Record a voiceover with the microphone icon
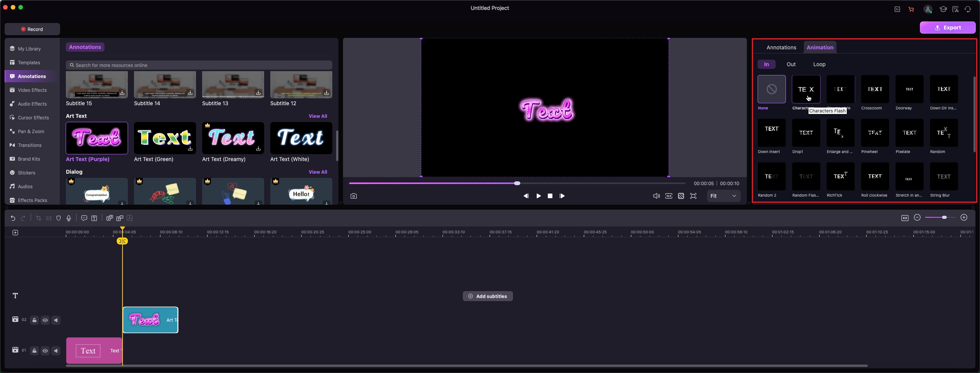 click(69, 218)
